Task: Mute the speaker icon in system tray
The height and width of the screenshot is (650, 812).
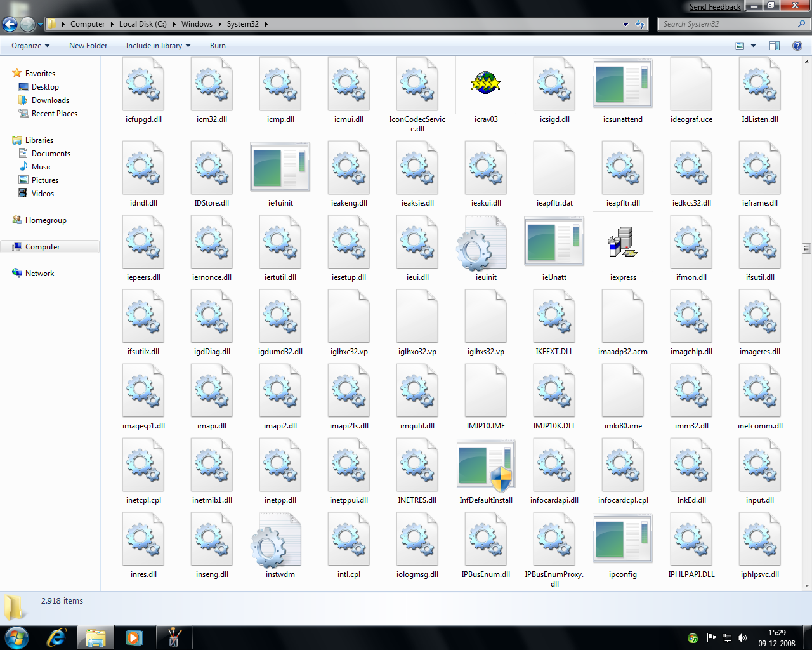Action: (742, 638)
